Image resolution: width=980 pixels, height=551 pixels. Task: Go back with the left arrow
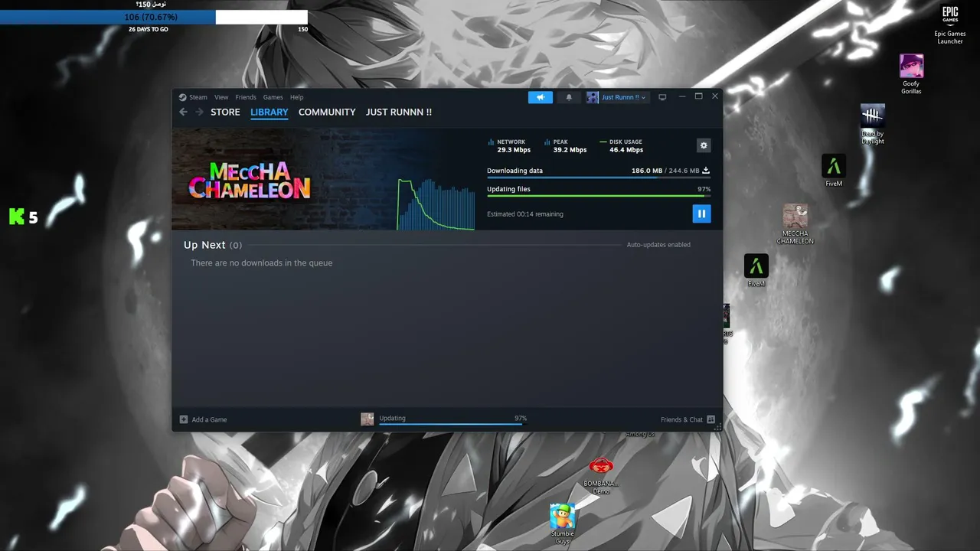pyautogui.click(x=183, y=112)
